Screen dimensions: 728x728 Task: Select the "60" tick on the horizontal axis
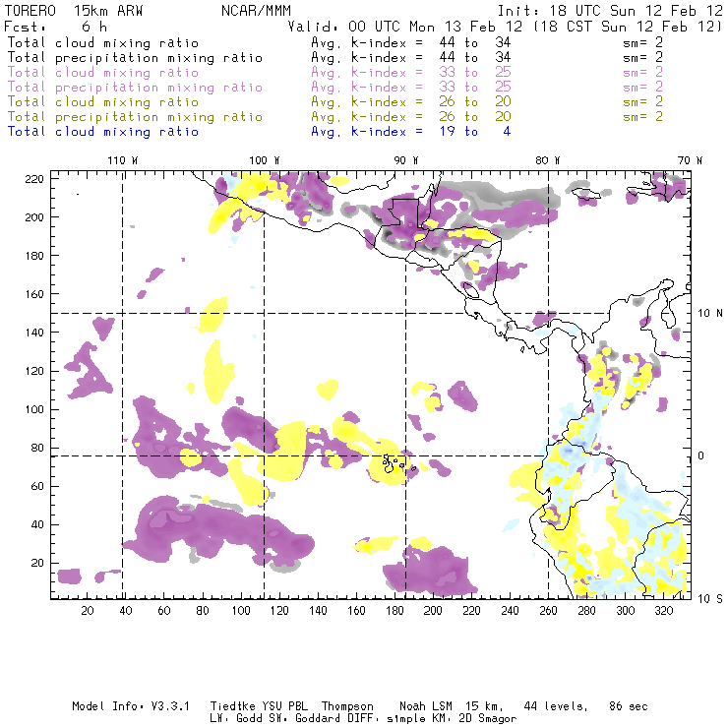click(x=164, y=611)
